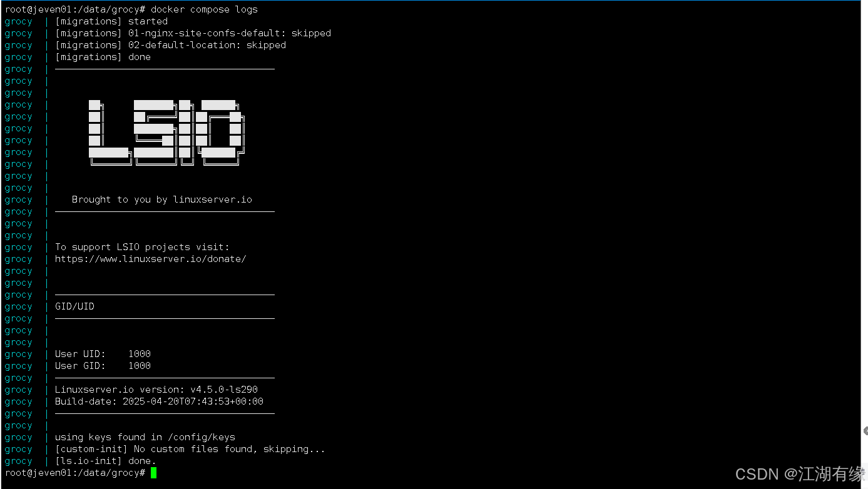868x489 pixels.
Task: Select '[custom-init] No custom files found' line
Action: tap(190, 449)
